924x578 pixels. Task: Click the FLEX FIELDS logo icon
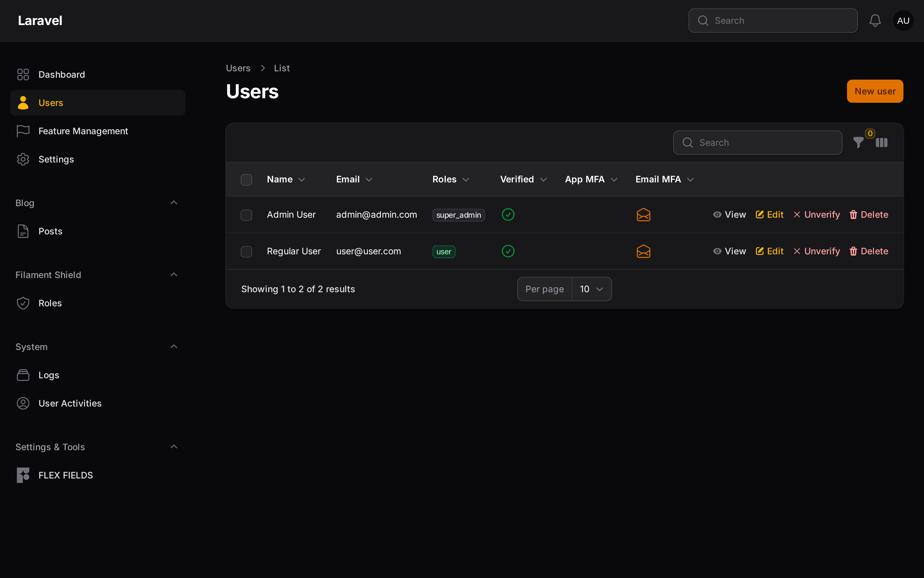click(x=23, y=475)
